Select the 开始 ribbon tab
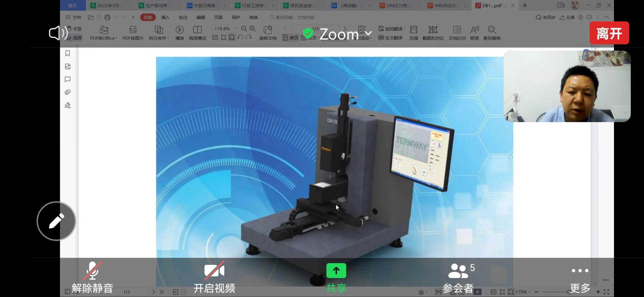The height and width of the screenshot is (297, 644). pos(148,17)
